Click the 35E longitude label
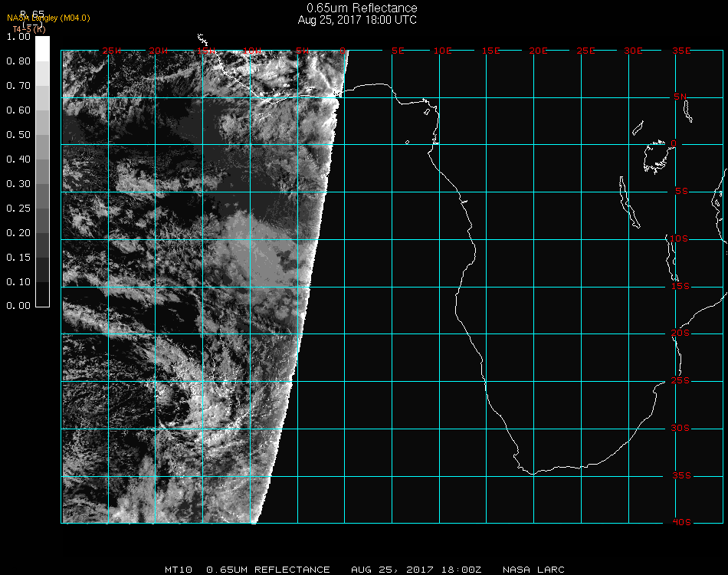The height and width of the screenshot is (575, 728). tap(681, 51)
